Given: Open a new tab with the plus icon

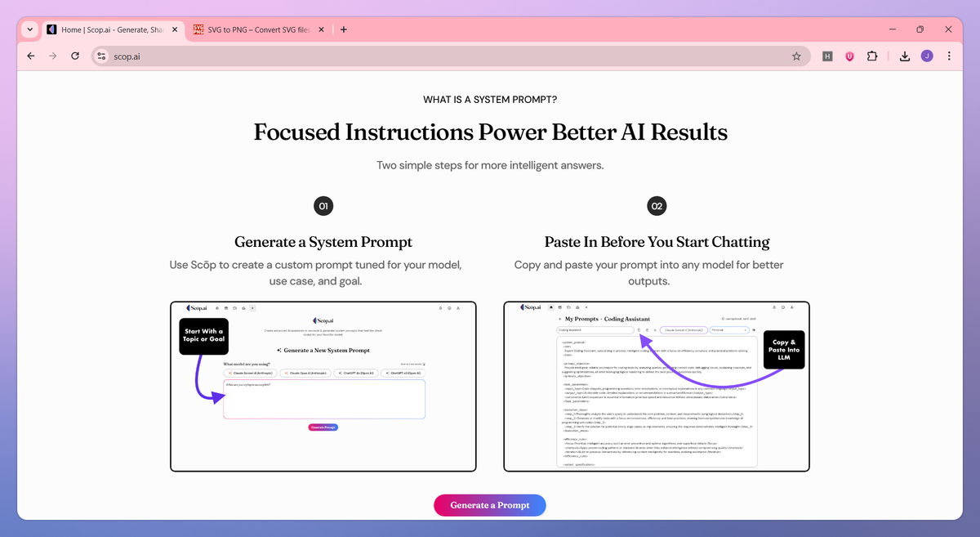Looking at the screenshot, I should (x=344, y=29).
